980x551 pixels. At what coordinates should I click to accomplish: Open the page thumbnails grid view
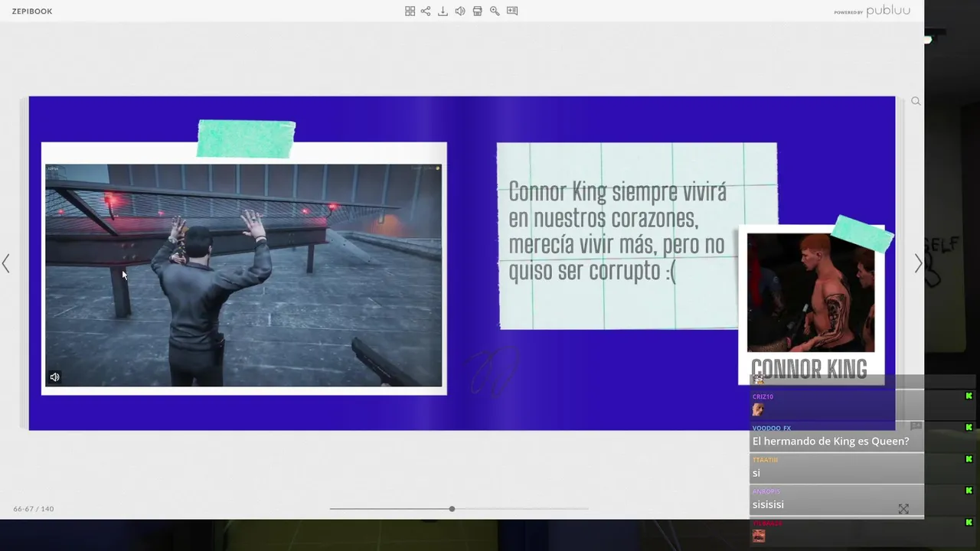click(410, 11)
